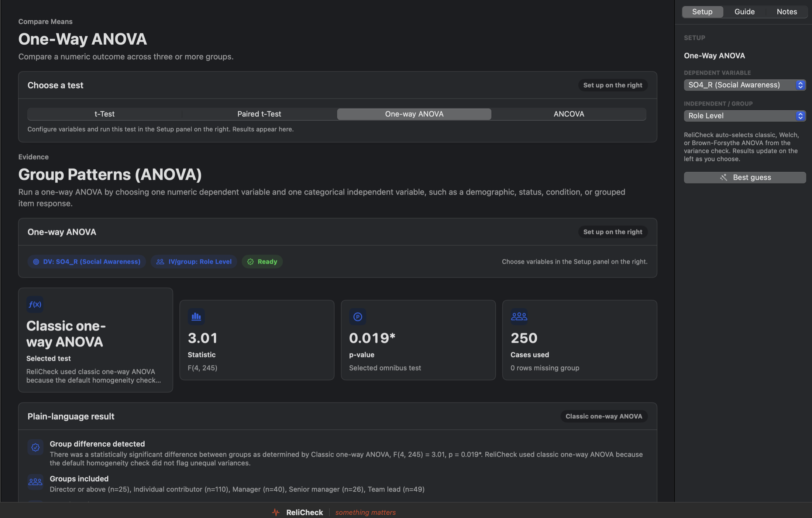Click the checkmark icon in Ready chip
The width and height of the screenshot is (812, 518).
pos(251,262)
